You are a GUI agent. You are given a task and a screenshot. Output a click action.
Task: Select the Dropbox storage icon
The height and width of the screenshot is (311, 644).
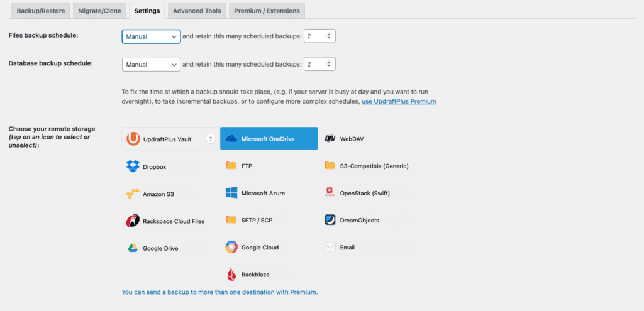tap(133, 166)
